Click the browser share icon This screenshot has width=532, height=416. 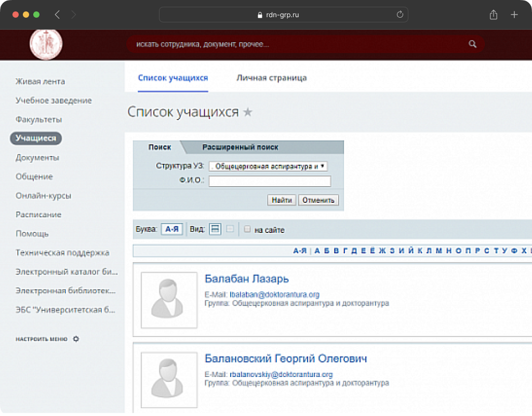pos(493,15)
